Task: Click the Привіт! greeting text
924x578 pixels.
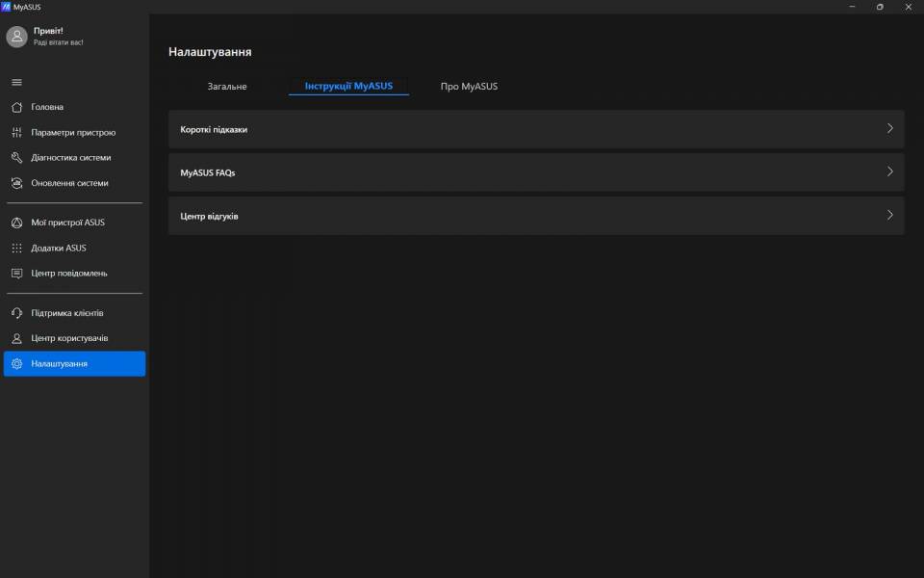Action: pyautogui.click(x=48, y=31)
